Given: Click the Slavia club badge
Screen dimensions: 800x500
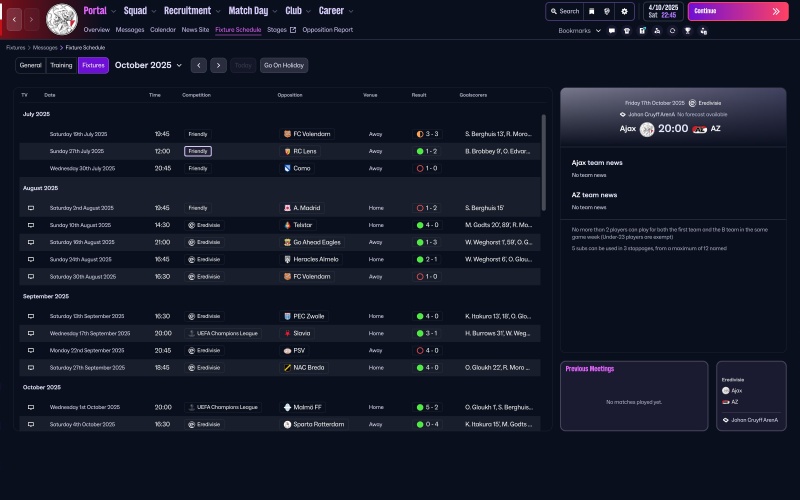Looking at the screenshot, I should tap(287, 333).
